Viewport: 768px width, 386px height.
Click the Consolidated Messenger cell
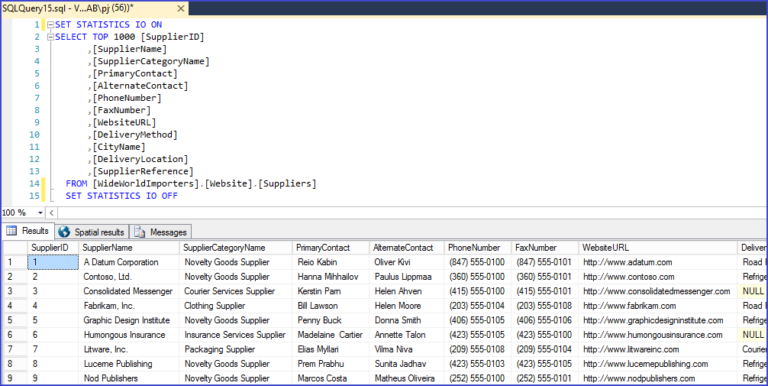point(129,291)
